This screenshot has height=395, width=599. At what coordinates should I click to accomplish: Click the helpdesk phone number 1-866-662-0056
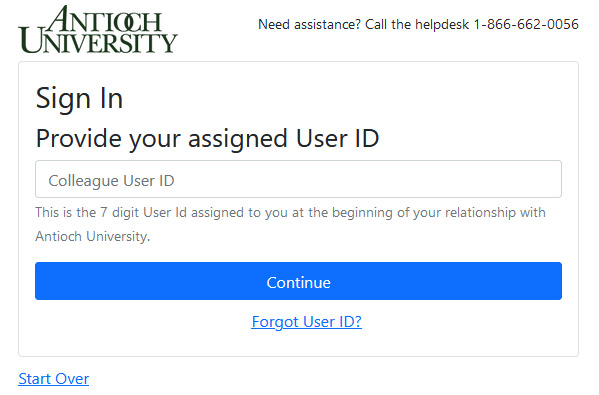click(x=526, y=24)
